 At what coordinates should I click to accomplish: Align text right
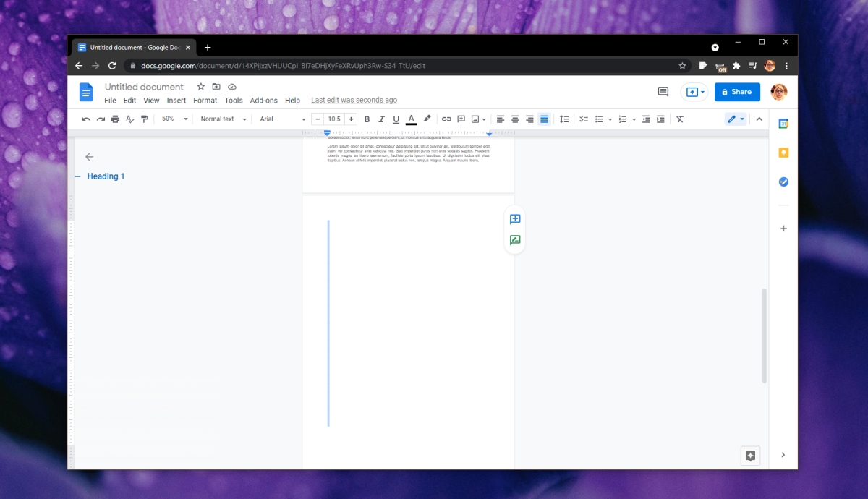pyautogui.click(x=529, y=119)
